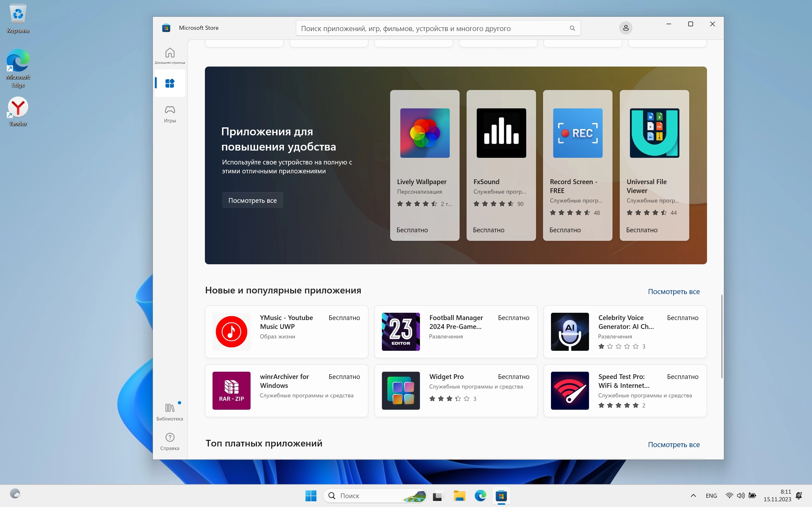Click the banner's 'Посмотреть все' button
The width and height of the screenshot is (812, 507).
coord(252,200)
